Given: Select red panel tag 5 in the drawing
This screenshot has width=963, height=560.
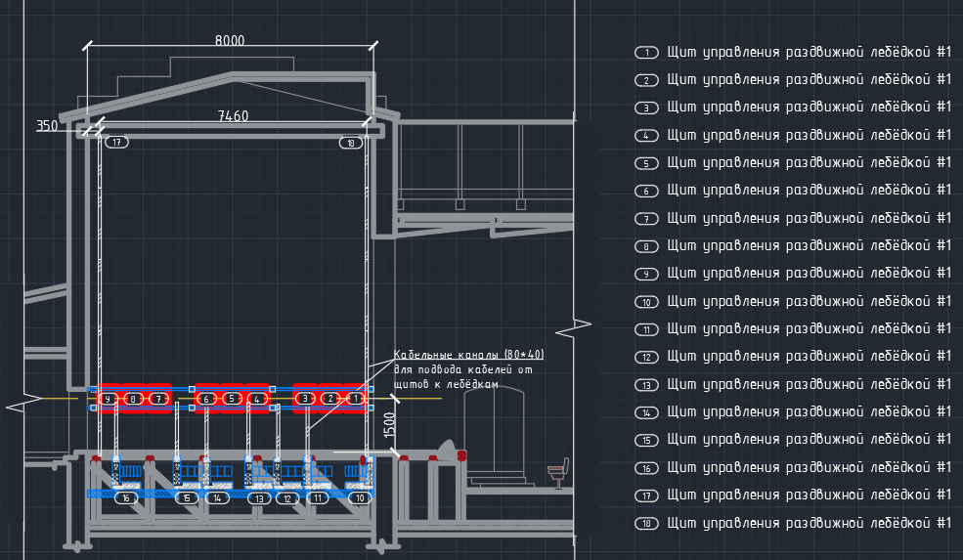Looking at the screenshot, I should pyautogui.click(x=231, y=399).
